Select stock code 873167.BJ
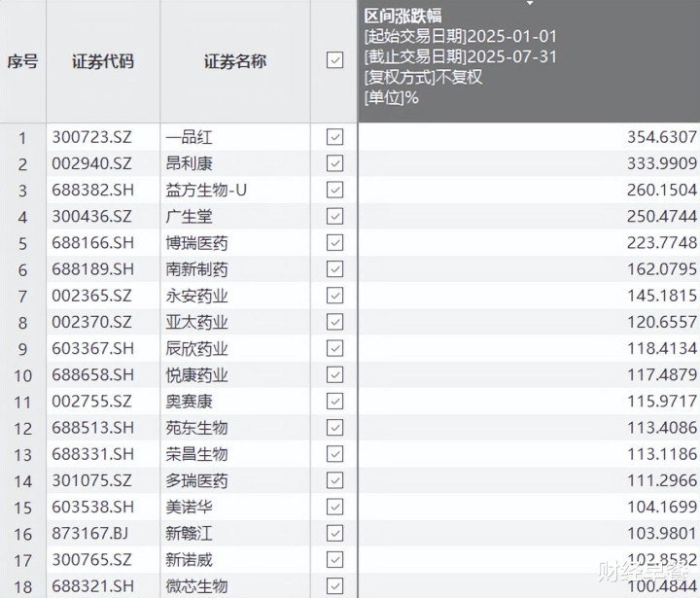The image size is (700, 598). (90, 533)
